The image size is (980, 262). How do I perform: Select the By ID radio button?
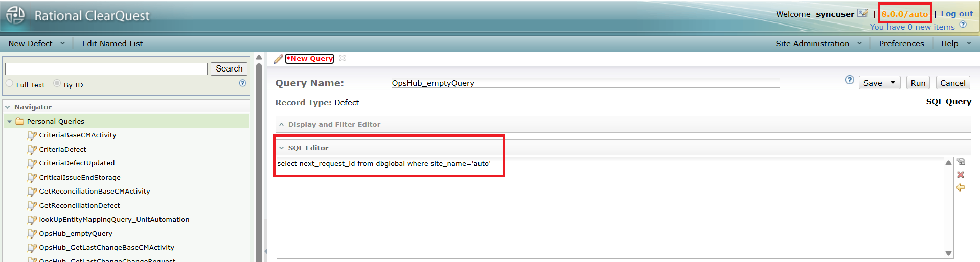tap(57, 83)
